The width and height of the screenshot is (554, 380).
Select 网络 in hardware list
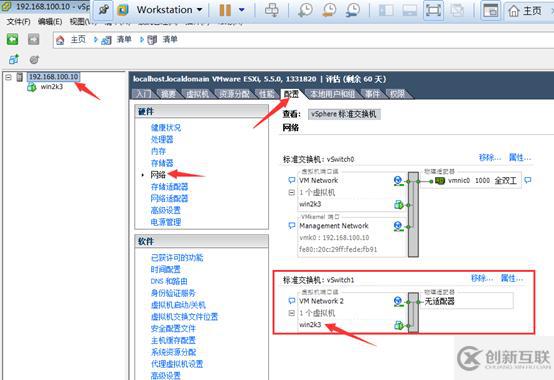(x=158, y=174)
